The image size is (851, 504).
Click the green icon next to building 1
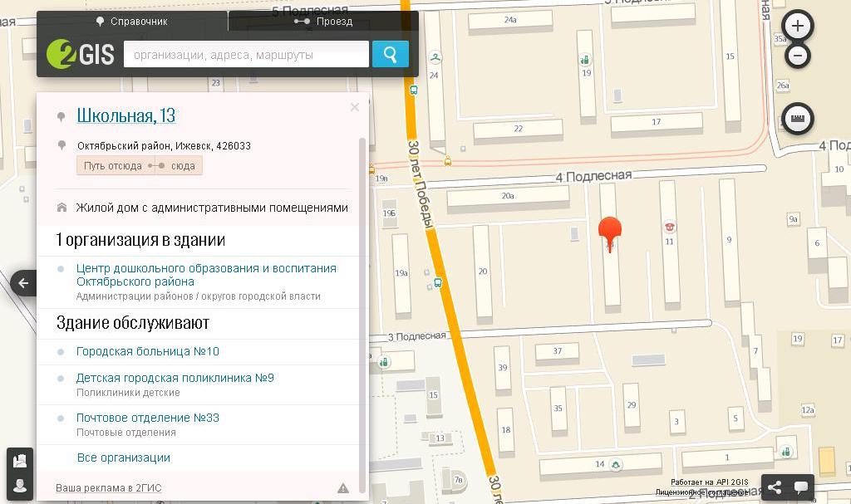tap(785, 452)
